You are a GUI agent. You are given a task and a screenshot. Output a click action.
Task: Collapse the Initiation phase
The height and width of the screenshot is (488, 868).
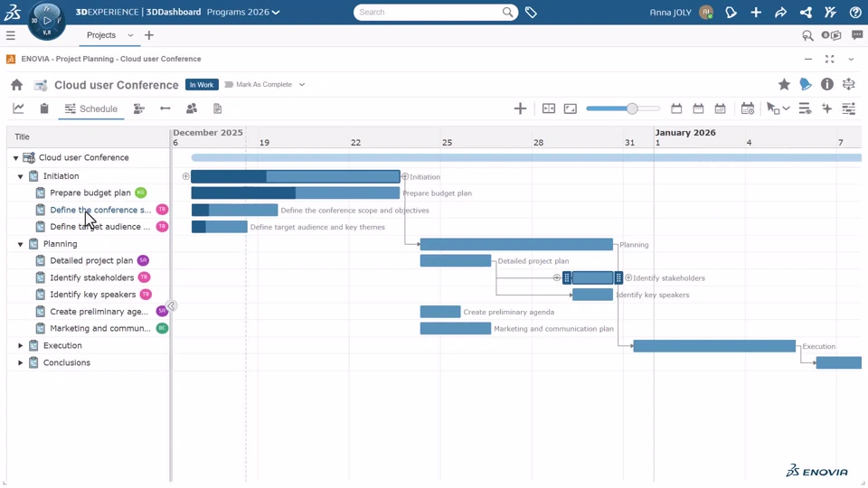(21, 176)
